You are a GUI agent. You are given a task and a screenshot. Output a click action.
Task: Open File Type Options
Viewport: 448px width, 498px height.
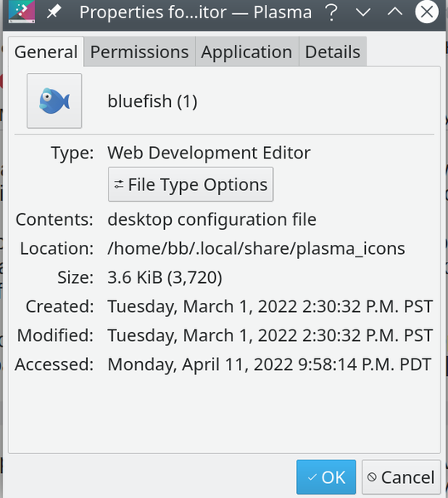click(x=191, y=184)
